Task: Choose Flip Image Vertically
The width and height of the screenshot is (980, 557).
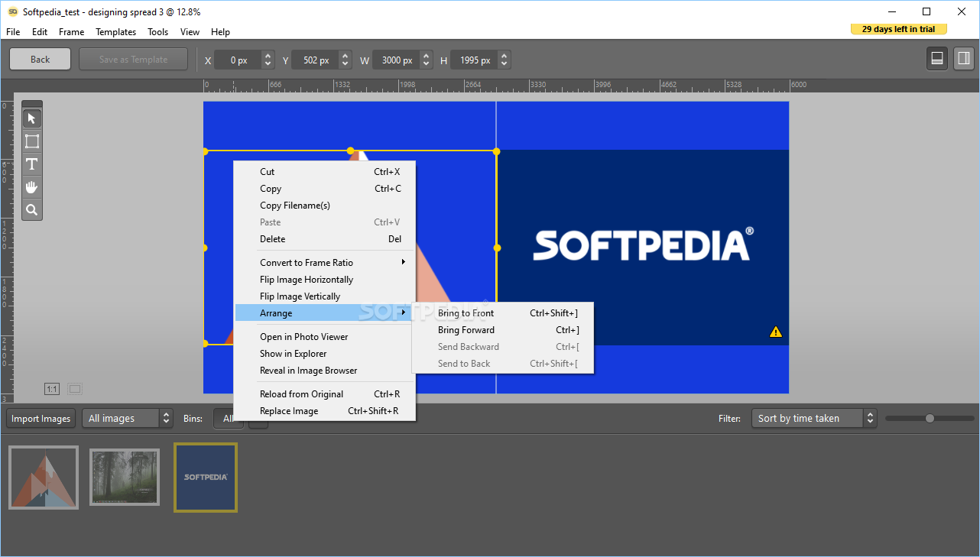Action: [325, 296]
